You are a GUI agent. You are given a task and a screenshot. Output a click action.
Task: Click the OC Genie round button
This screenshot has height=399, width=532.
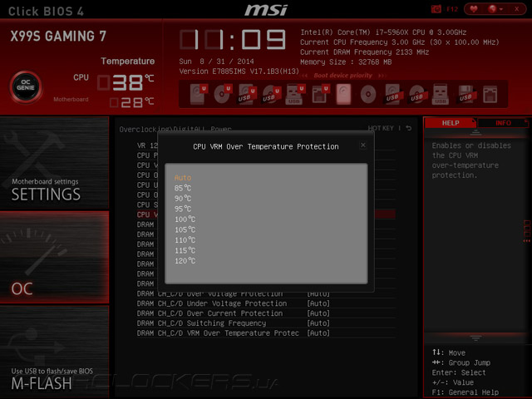click(26, 86)
